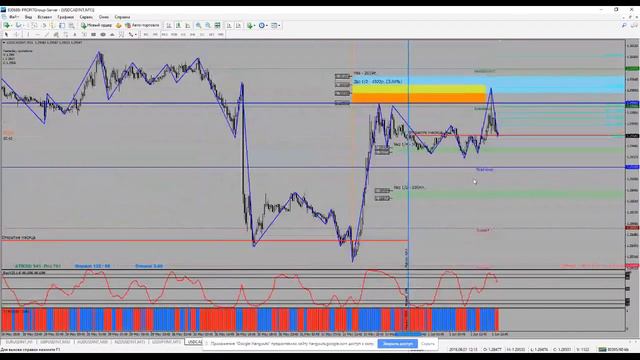640x360 pixels.
Task: Select the Equidistant Channel tool
Action: pos(56,35)
